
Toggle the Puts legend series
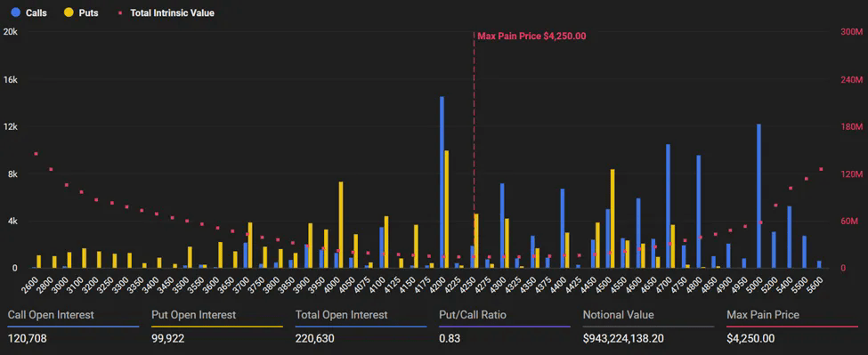[x=83, y=12]
